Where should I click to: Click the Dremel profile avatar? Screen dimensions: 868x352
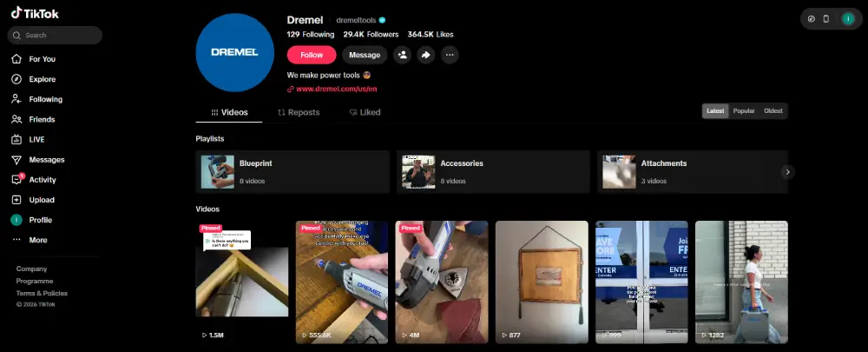(234, 52)
